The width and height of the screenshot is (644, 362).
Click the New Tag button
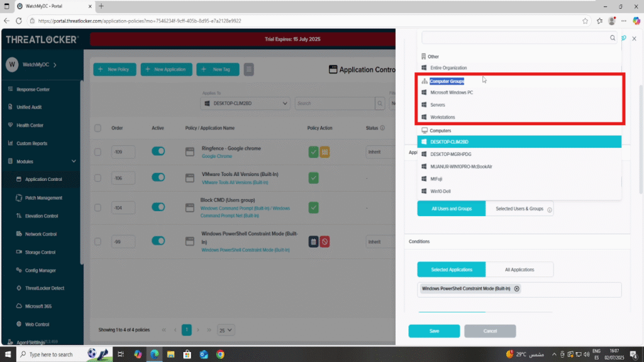pos(218,69)
